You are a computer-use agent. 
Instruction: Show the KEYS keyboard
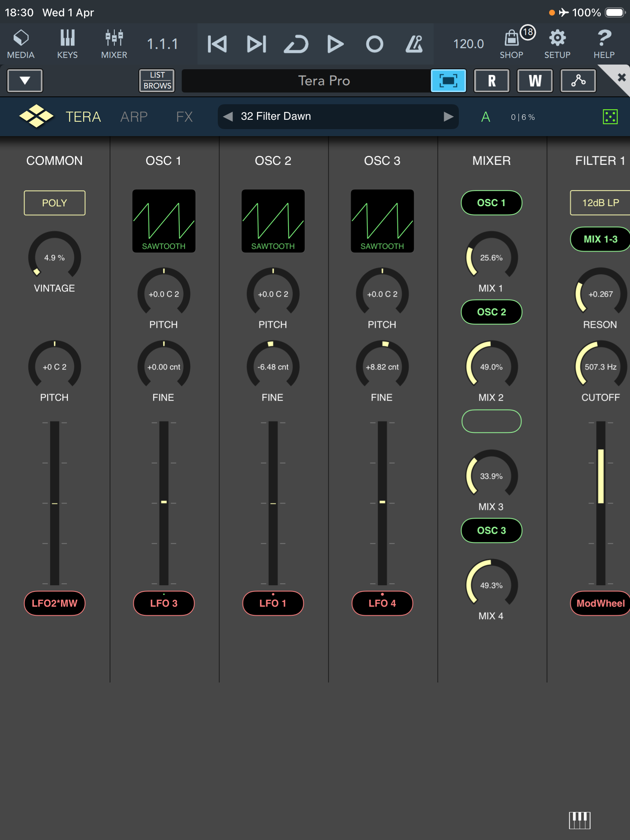click(x=67, y=44)
